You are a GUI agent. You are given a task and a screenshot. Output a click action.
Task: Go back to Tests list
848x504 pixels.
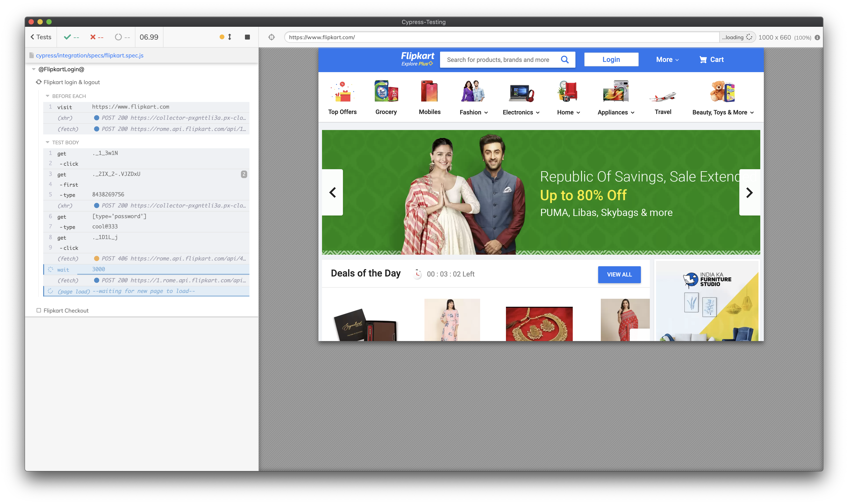(x=41, y=37)
